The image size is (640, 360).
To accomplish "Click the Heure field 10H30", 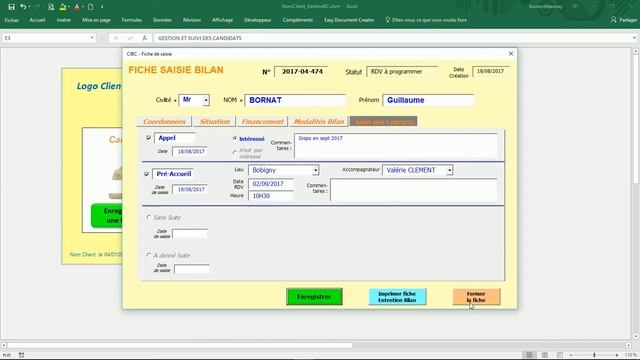I will click(271, 196).
